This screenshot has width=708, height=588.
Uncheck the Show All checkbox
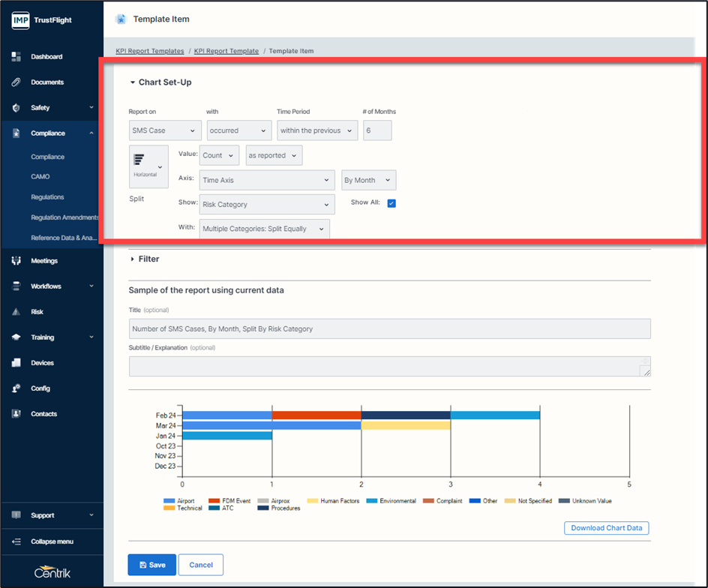pos(391,203)
